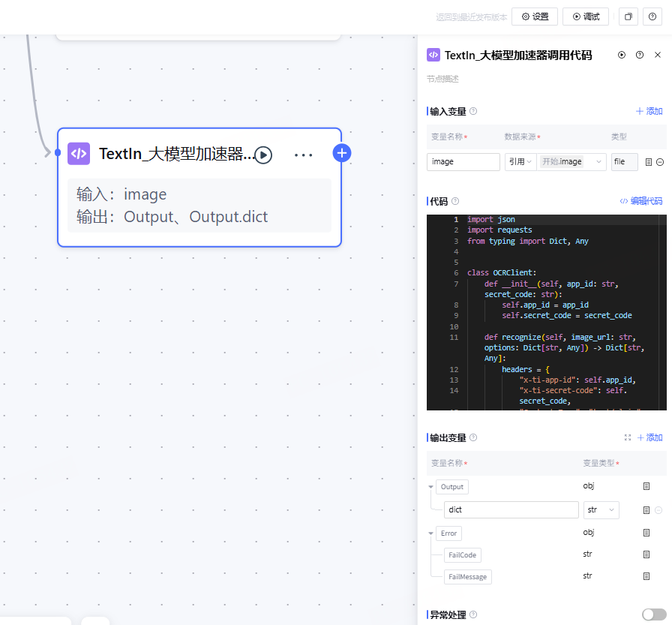Click class OCRClient line in code

click(x=502, y=272)
